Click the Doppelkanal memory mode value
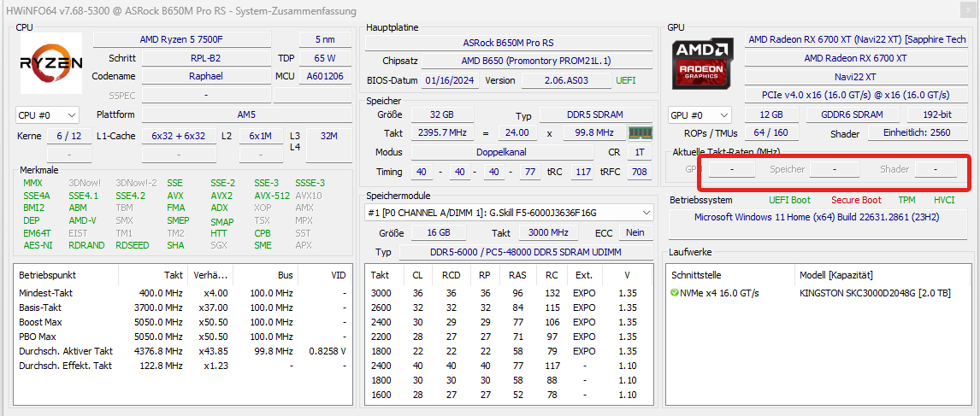 point(502,152)
